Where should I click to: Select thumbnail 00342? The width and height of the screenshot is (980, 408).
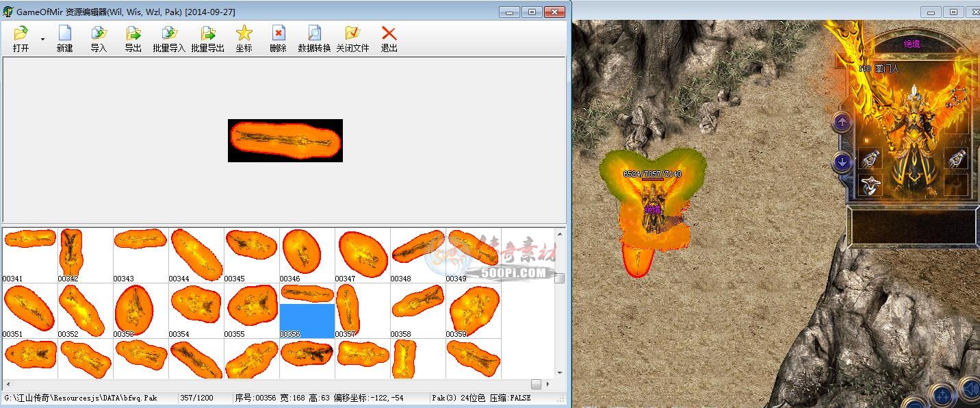pyautogui.click(x=85, y=255)
